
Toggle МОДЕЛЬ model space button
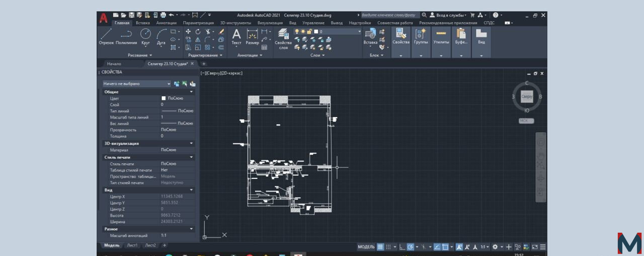[366, 247]
